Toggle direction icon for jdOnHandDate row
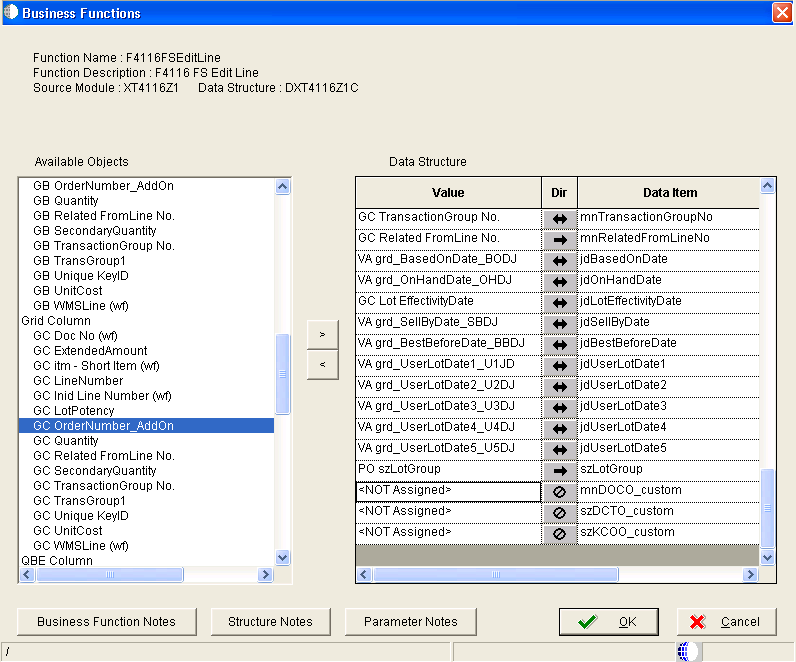This screenshot has width=796, height=662. pyautogui.click(x=559, y=282)
